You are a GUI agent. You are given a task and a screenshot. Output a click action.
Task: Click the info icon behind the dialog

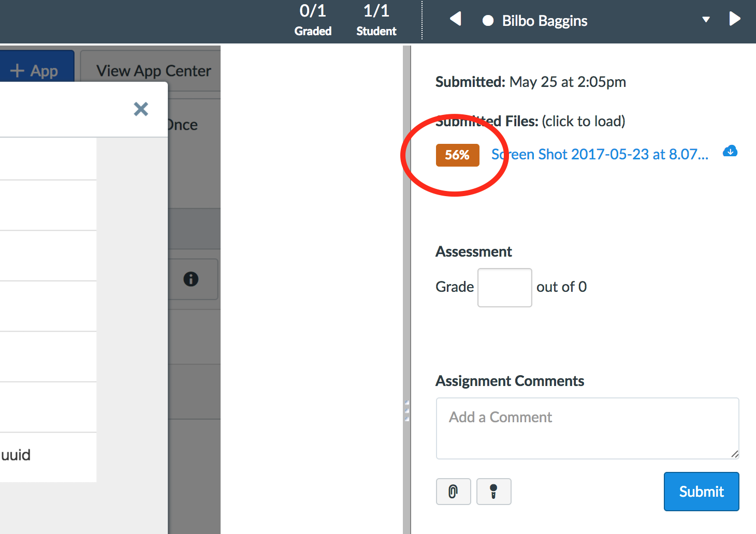tap(191, 279)
